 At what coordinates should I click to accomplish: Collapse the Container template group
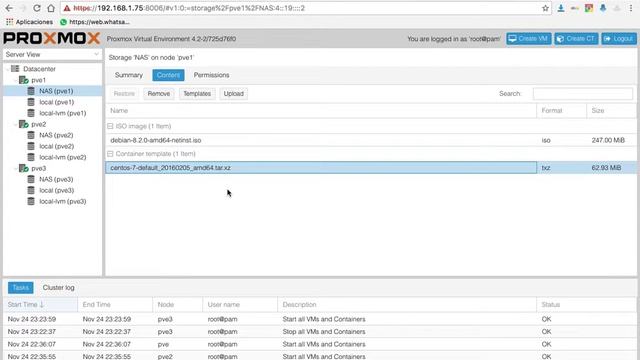point(110,153)
